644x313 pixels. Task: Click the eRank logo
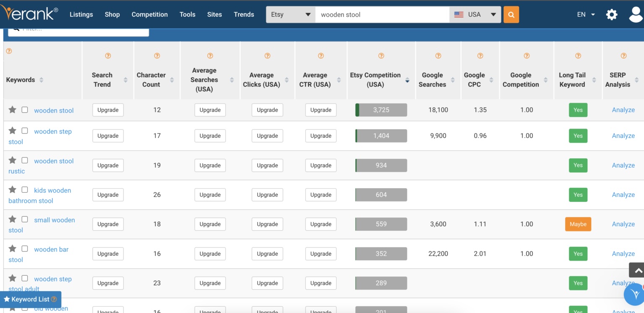pos(29,13)
